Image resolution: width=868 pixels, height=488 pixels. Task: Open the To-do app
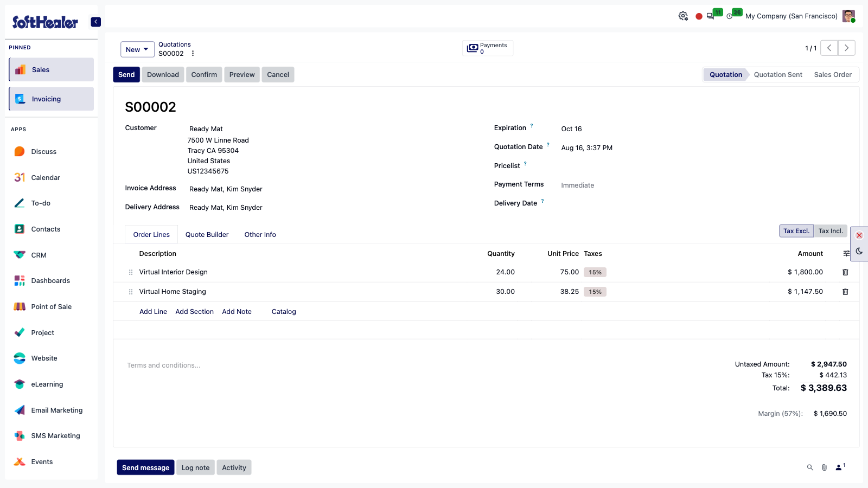[x=52, y=203]
